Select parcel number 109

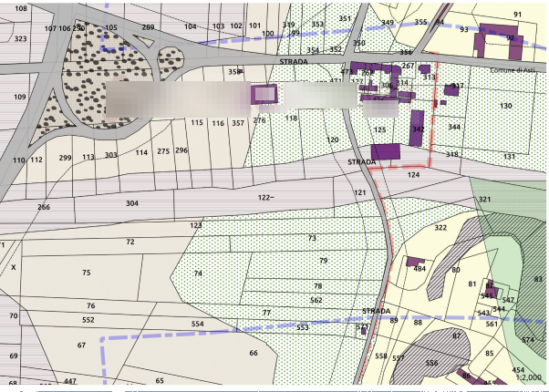point(20,97)
